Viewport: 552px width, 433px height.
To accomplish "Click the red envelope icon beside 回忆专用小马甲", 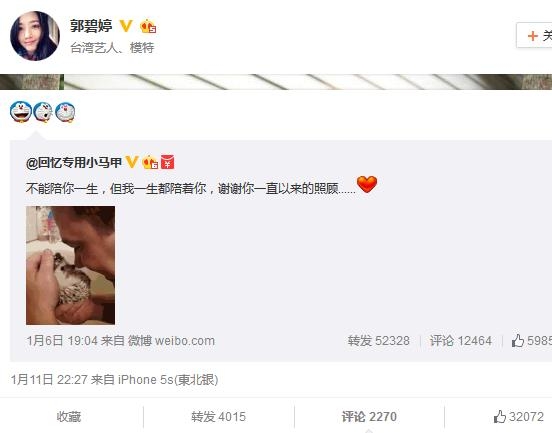I will (168, 162).
